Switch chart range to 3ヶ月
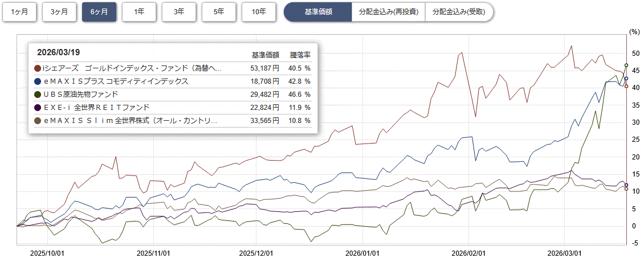644x262 pixels. 59,11
